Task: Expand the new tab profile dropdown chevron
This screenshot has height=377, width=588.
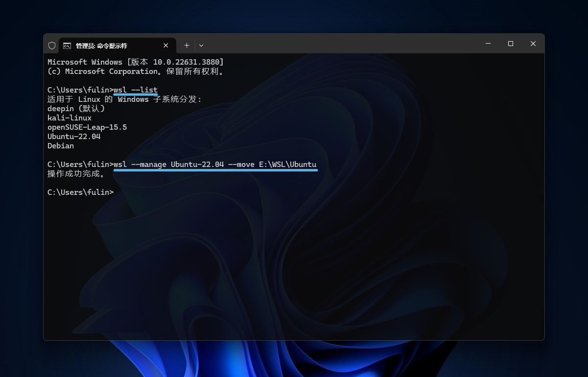Action: tap(201, 46)
